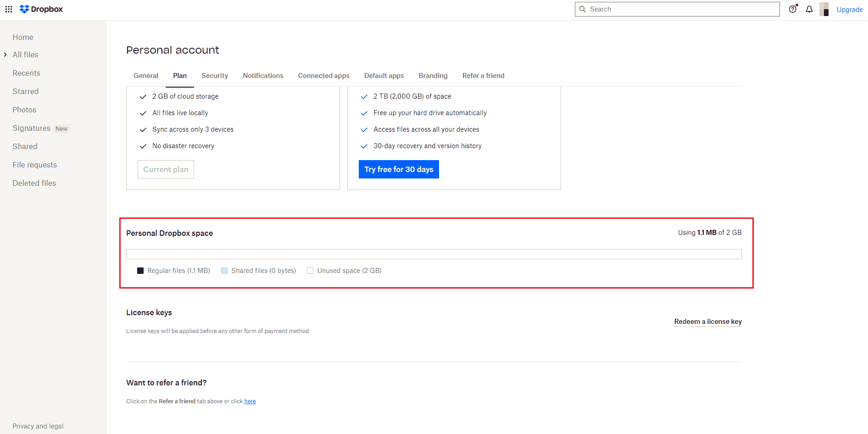The width and height of the screenshot is (868, 434).
Task: Click 'Shared files (0 bytes)' legend label
Action: 263,271
